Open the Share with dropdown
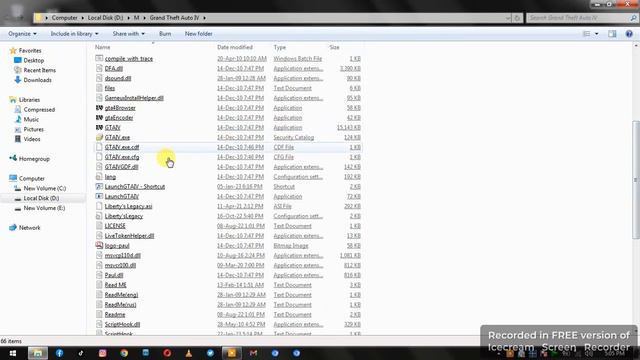The height and width of the screenshot is (360, 640). [129, 34]
